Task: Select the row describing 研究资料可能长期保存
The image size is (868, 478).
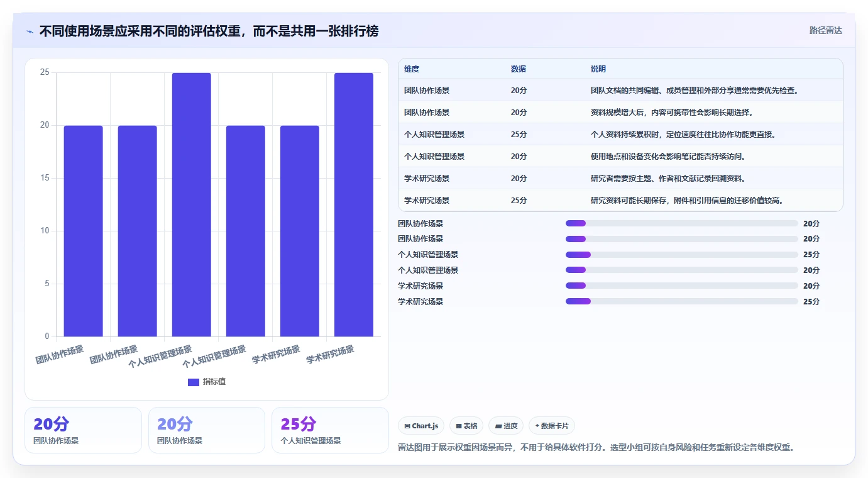Action: point(620,200)
